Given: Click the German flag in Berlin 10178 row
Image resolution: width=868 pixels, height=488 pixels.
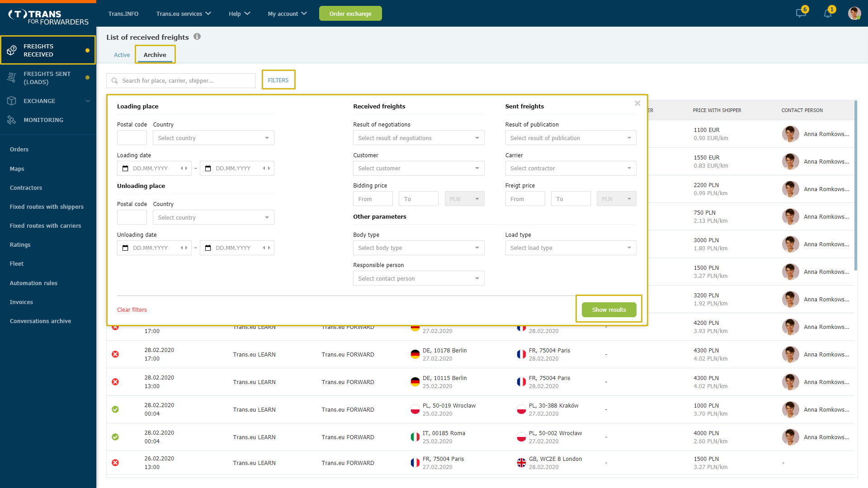Looking at the screenshot, I should 415,354.
